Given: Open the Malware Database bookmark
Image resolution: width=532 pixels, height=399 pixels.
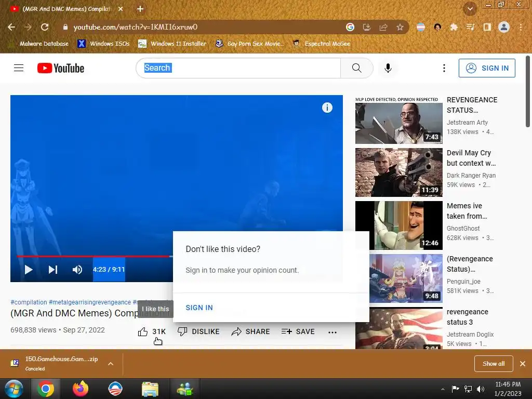Looking at the screenshot, I should [39, 44].
